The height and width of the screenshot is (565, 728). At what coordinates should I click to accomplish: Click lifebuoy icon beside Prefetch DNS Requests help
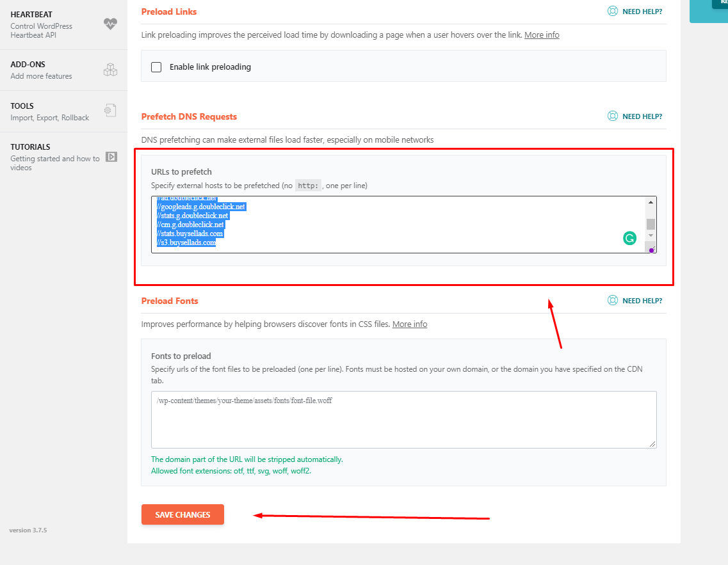(612, 116)
